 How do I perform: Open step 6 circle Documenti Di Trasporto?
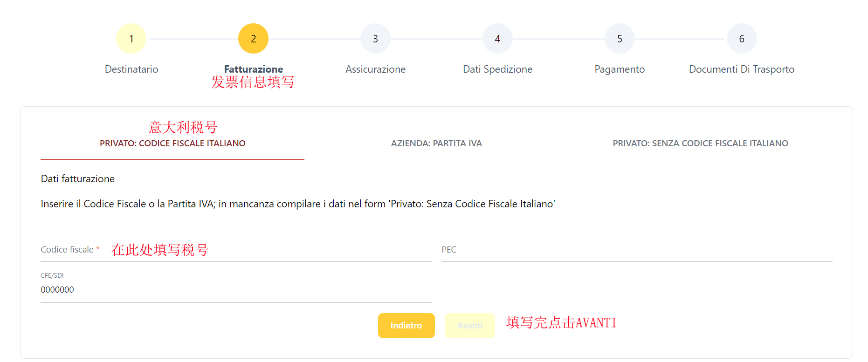coord(742,39)
